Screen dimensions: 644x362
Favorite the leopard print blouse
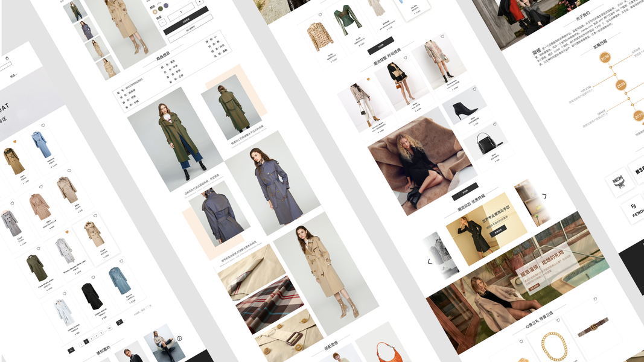click(x=320, y=14)
